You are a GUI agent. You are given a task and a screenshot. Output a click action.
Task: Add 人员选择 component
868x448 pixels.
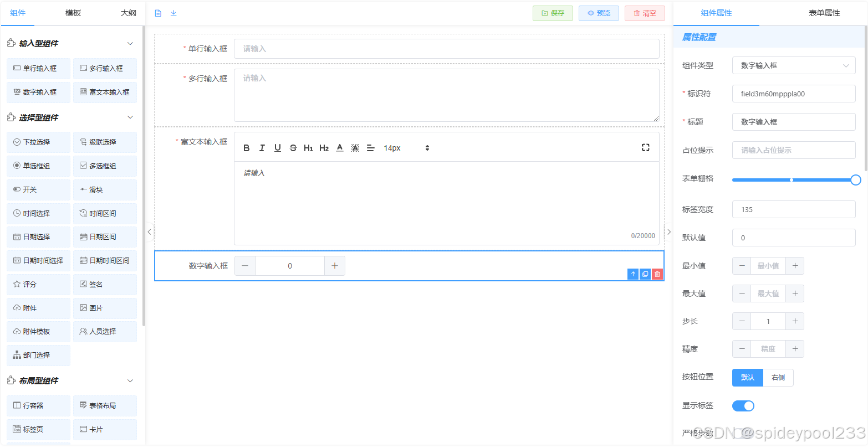point(105,332)
